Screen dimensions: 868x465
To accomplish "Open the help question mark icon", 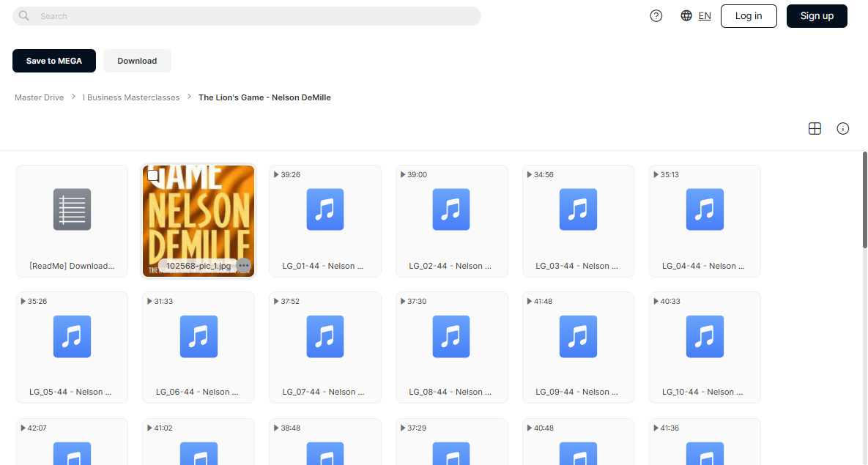I will (x=656, y=16).
